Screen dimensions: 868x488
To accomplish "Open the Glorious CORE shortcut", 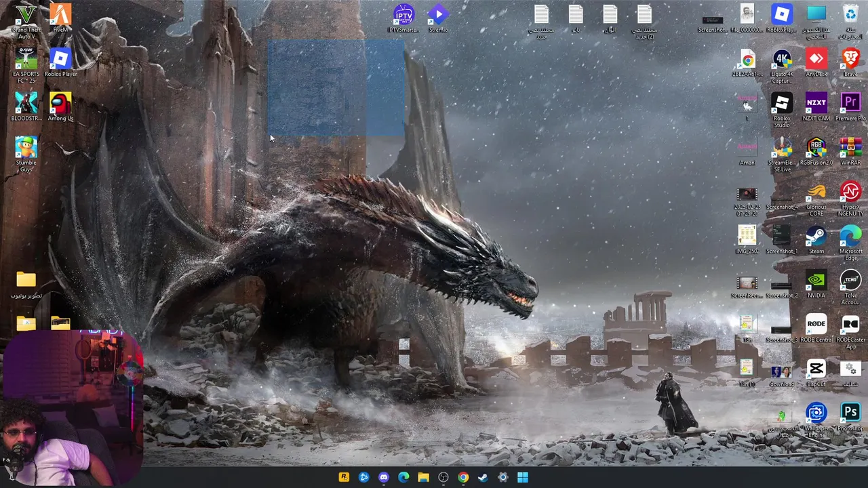I will [x=816, y=199].
